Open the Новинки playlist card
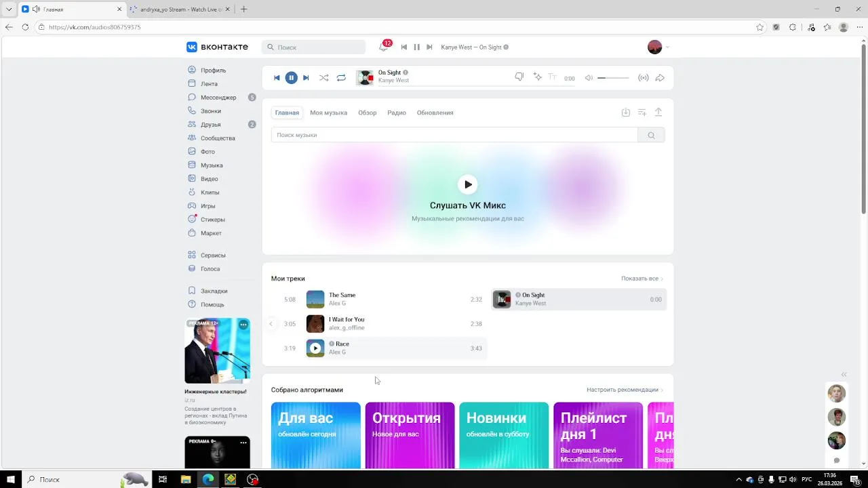868x488 pixels. coord(504,435)
